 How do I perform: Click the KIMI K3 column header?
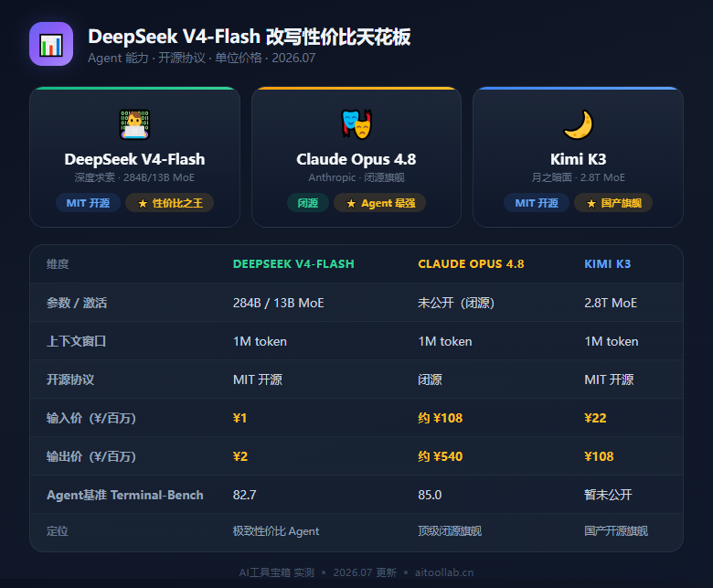click(608, 263)
